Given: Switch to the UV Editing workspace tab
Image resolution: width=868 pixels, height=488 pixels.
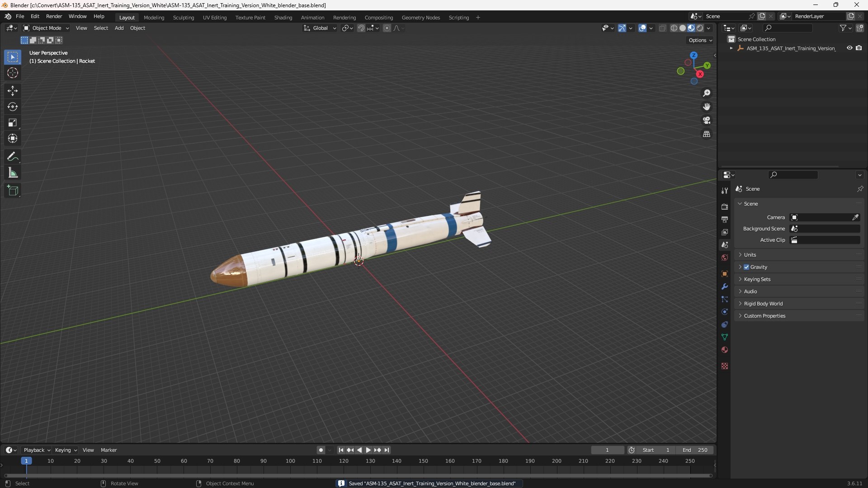Looking at the screenshot, I should (x=214, y=18).
